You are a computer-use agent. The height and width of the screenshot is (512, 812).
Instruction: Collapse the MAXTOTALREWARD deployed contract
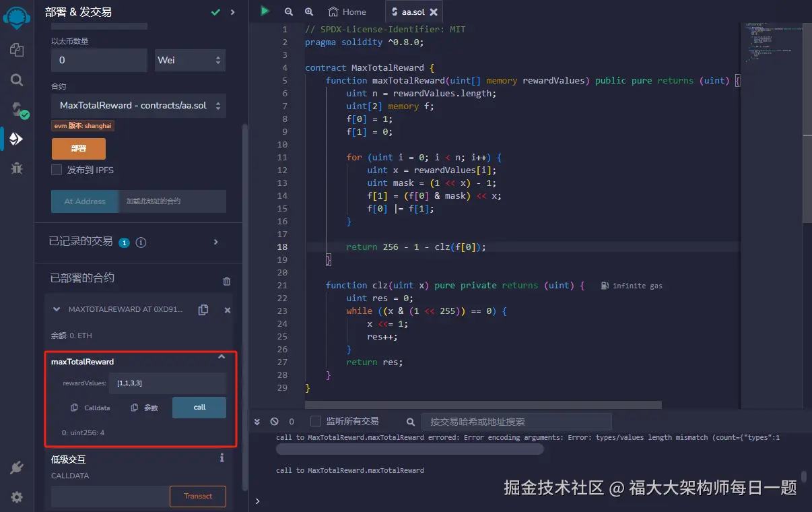(x=57, y=310)
